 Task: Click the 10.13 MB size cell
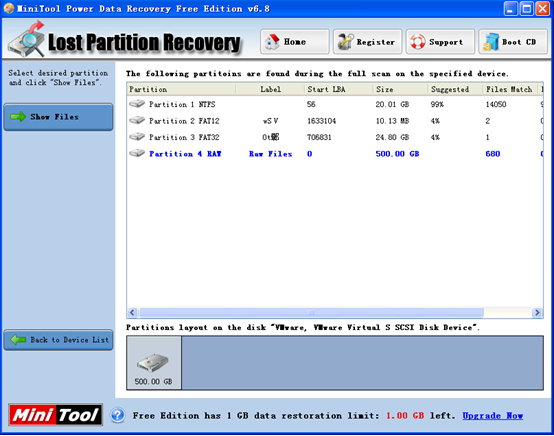(392, 121)
